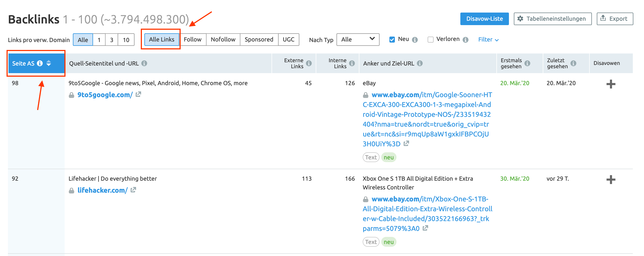Click the '30. Mär.'20' first-seen date
Screen dimensions: 644x256
coord(515,179)
